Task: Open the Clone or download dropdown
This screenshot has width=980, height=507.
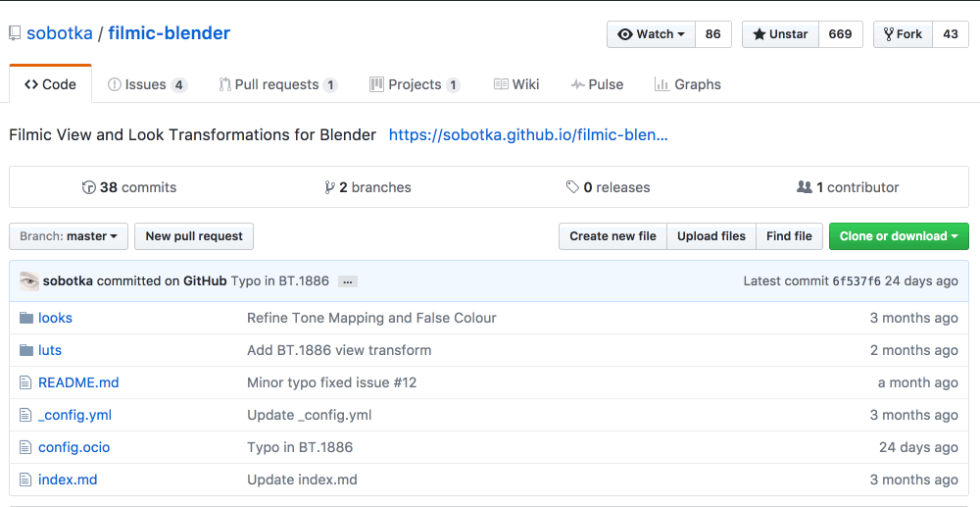Action: pos(899,236)
